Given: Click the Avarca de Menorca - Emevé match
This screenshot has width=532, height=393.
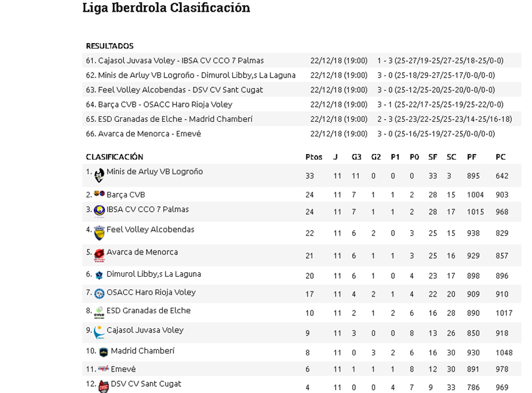Looking at the screenshot, I should (144, 133).
